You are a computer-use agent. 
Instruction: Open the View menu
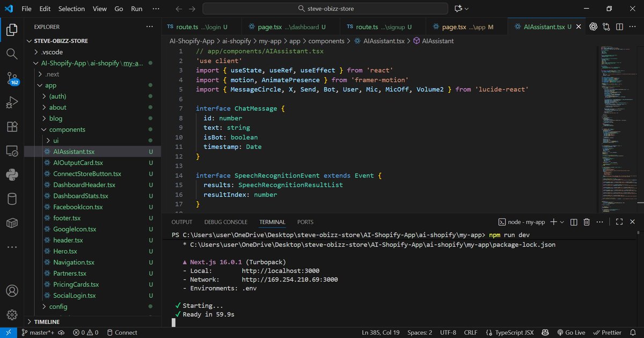99,9
